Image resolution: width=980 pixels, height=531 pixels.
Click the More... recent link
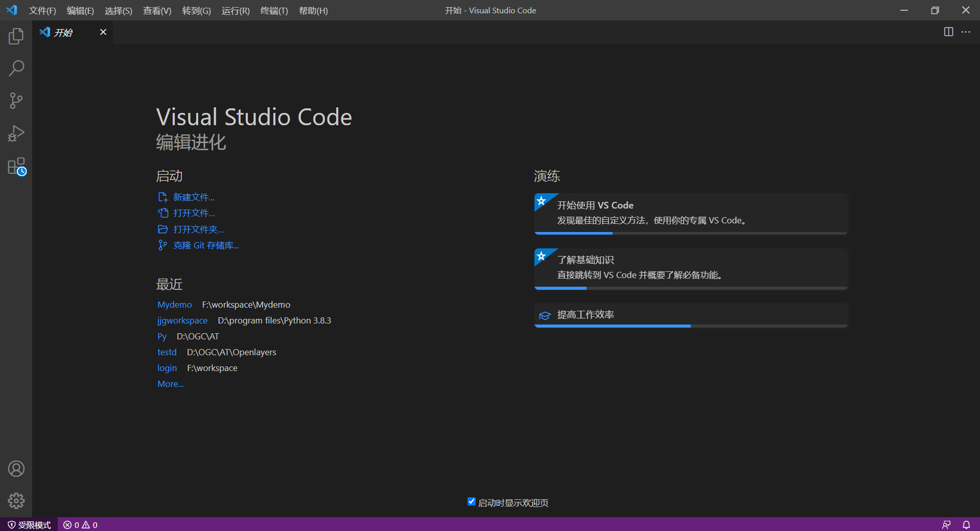coord(171,384)
